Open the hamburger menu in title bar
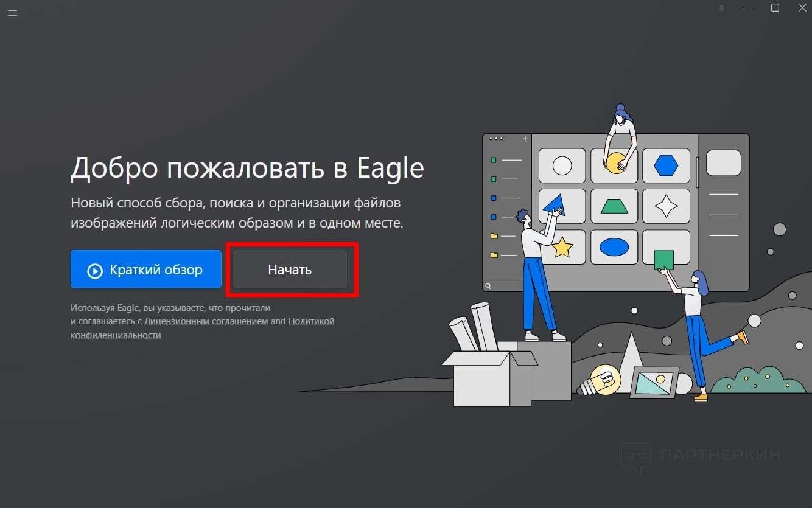Viewport: 812px width, 508px height. pyautogui.click(x=12, y=13)
